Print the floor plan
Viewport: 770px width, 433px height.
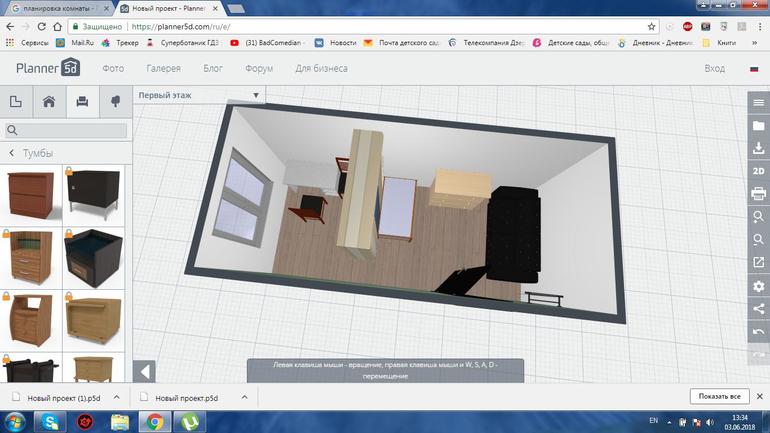[758, 193]
